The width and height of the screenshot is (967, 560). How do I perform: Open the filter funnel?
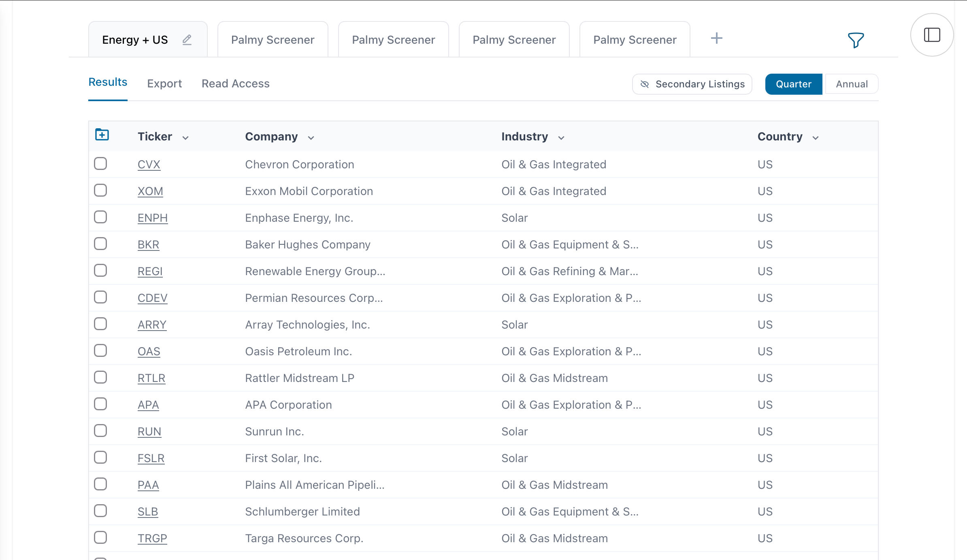pyautogui.click(x=856, y=40)
